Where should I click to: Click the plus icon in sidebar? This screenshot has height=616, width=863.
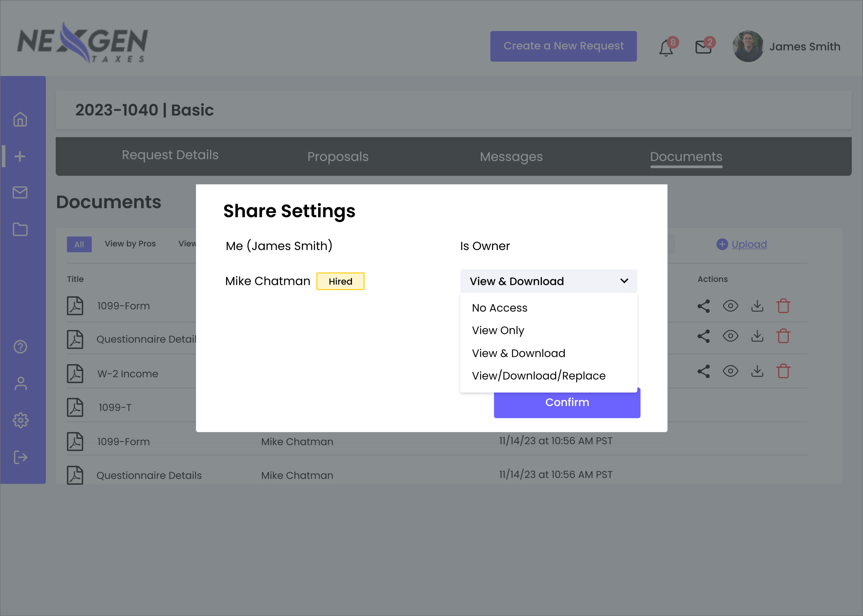click(x=20, y=156)
